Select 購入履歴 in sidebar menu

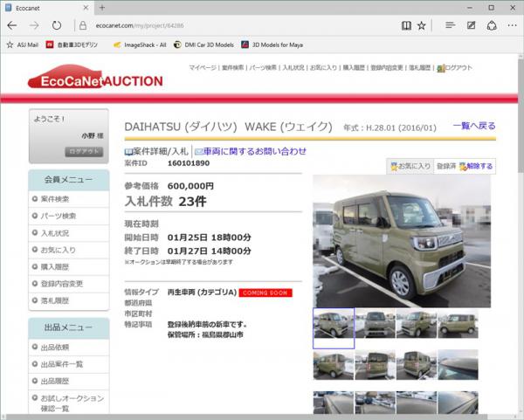pyautogui.click(x=69, y=267)
